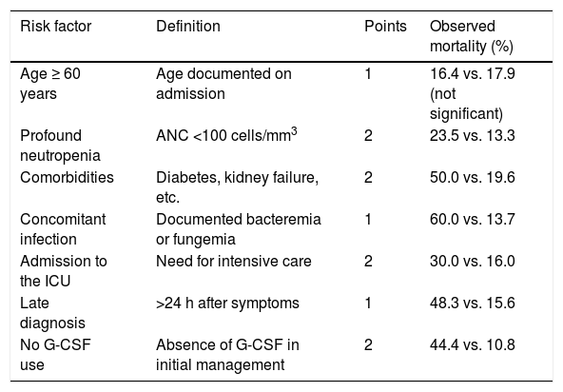This screenshot has width=563, height=392.
Task: Click Diabetes, kidney failure definition text
Action: pos(237,187)
